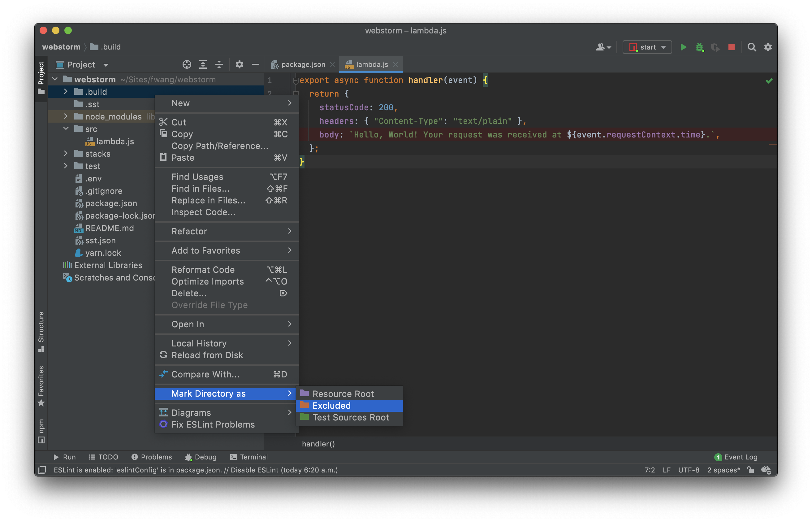
Task: Open the Code With Me user icon menu
Action: (x=603, y=47)
